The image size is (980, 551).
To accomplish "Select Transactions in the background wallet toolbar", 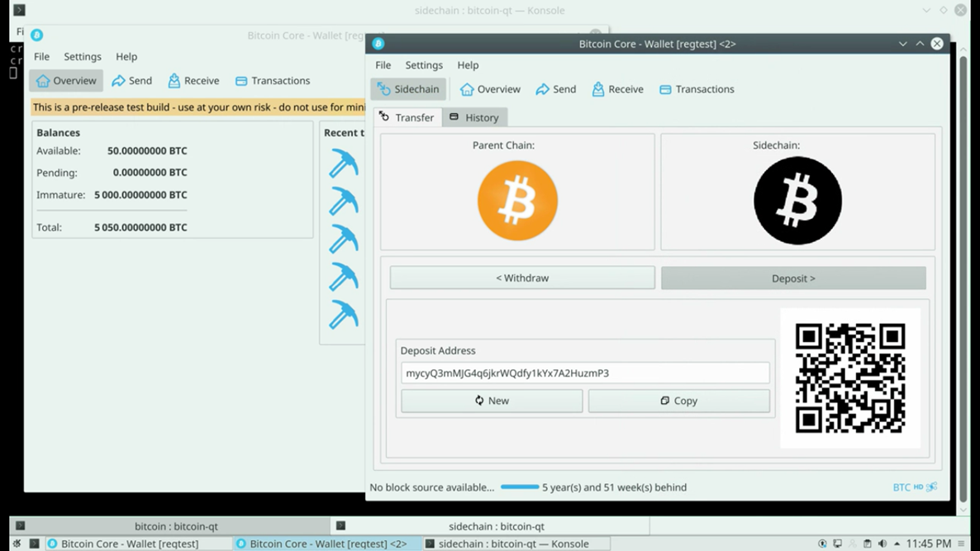I will point(273,81).
